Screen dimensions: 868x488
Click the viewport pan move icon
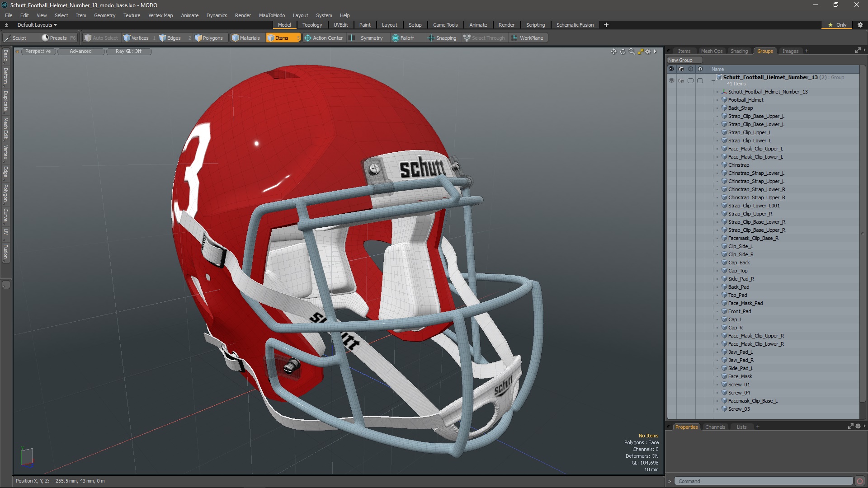[613, 52]
